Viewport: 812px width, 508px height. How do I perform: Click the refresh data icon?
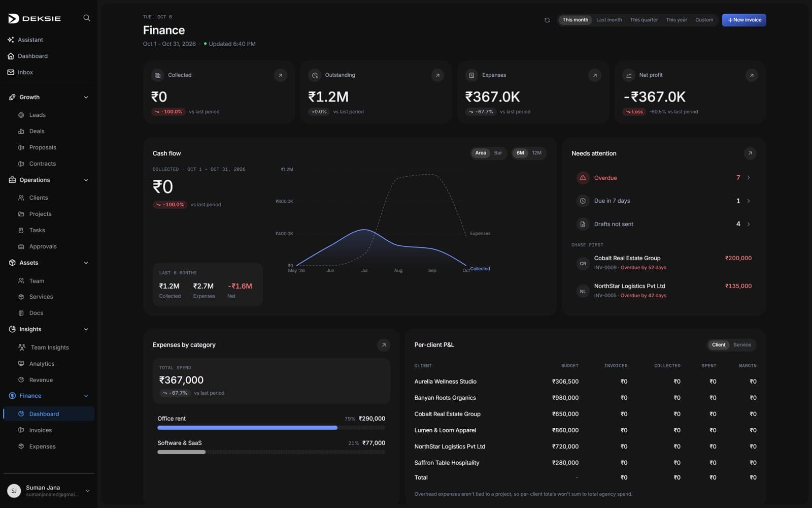pyautogui.click(x=547, y=20)
